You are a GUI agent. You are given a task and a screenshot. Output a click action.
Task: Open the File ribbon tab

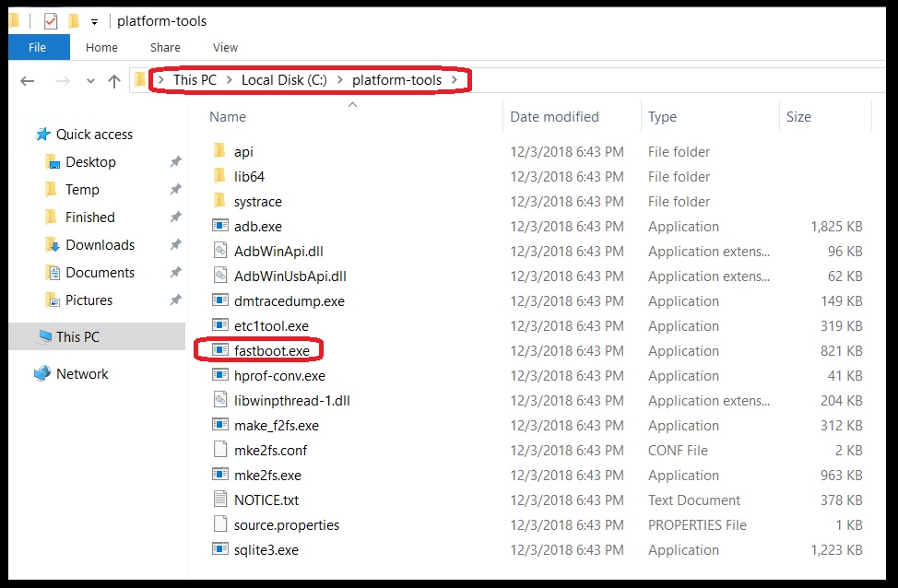pyautogui.click(x=38, y=48)
